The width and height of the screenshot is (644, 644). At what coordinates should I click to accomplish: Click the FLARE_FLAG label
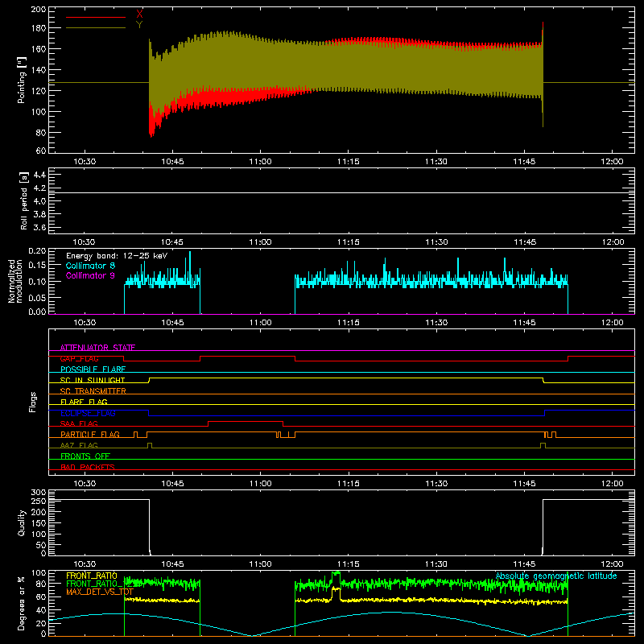click(84, 402)
